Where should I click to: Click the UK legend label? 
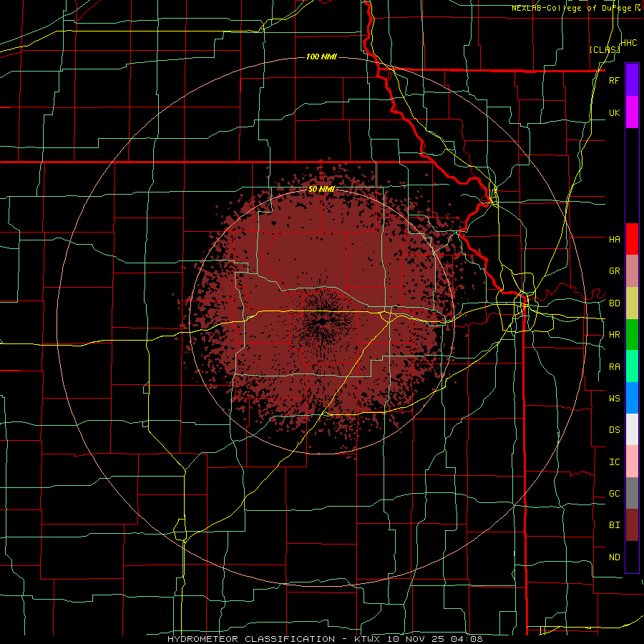(614, 112)
